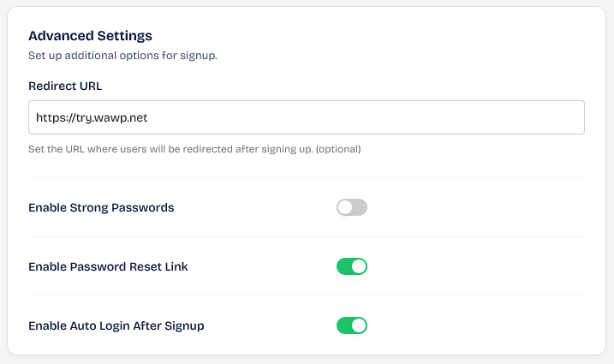The image size is (614, 364).
Task: Click divider line above Enable Strong Passwords
Action: pos(306,178)
